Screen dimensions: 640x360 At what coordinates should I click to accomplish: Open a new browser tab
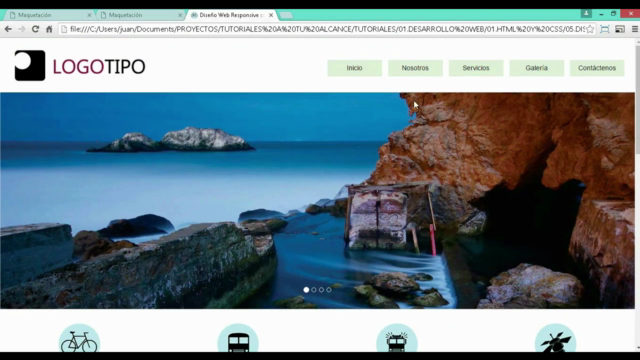286,15
